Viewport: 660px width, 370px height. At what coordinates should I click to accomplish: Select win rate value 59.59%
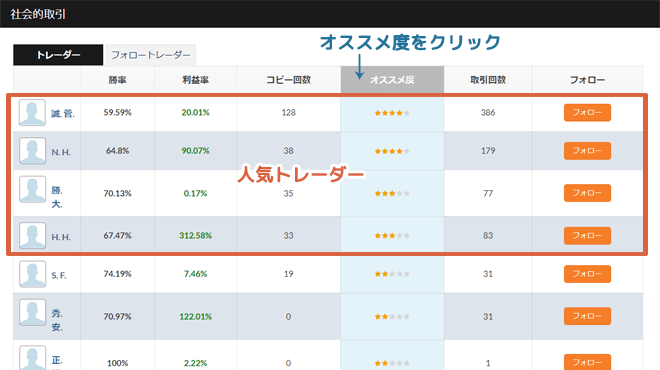pyautogui.click(x=117, y=112)
